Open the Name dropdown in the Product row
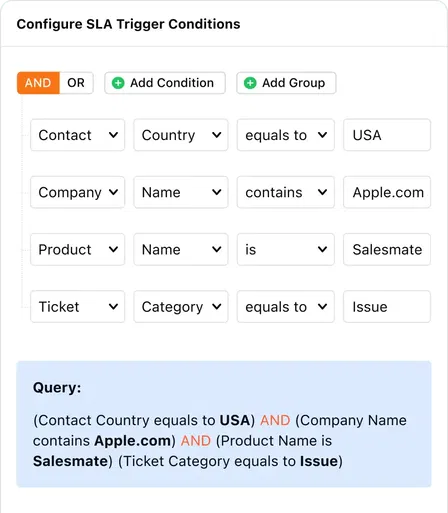Screen dimensions: 448x513 point(181,250)
